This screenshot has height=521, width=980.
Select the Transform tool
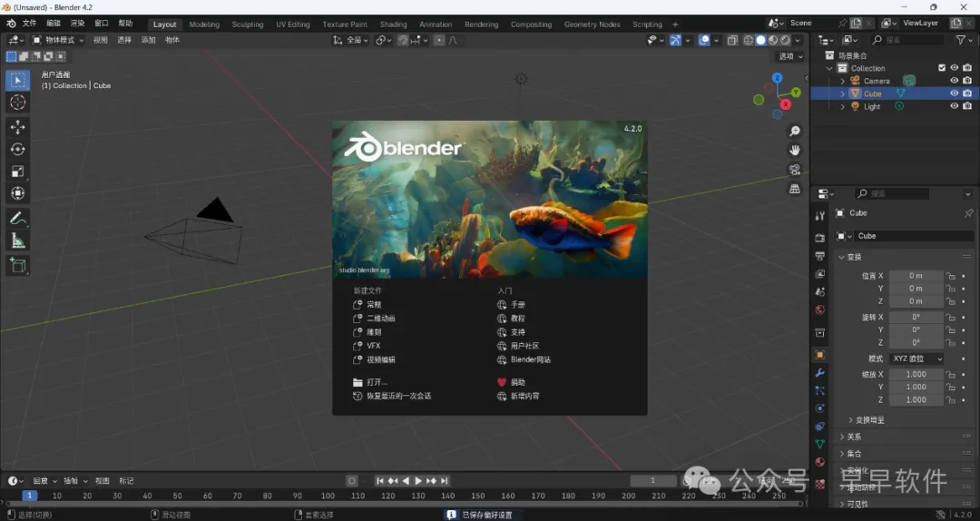click(x=17, y=193)
